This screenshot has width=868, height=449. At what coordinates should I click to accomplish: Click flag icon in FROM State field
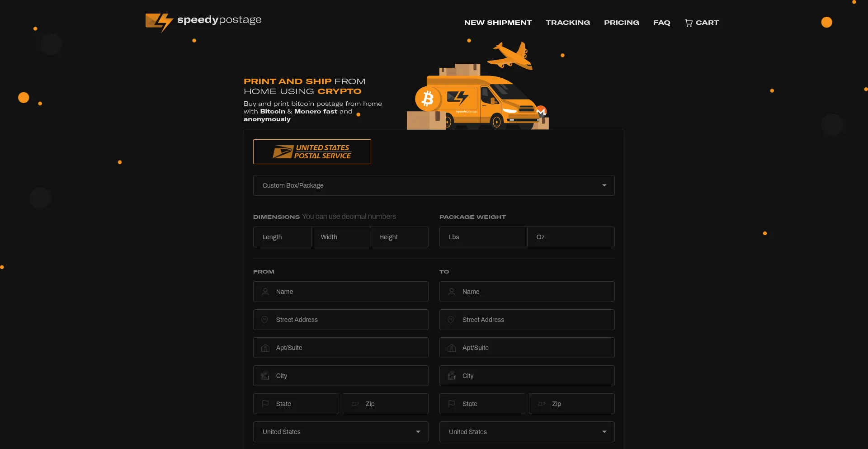(265, 404)
